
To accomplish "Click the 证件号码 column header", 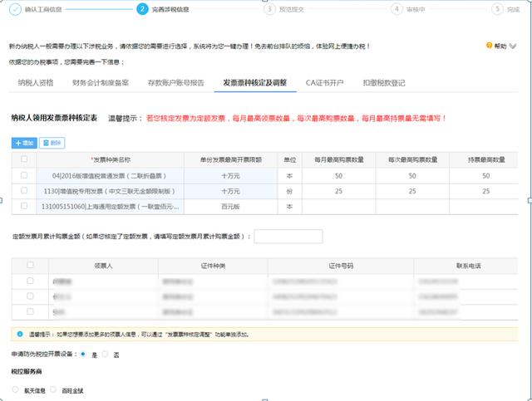I will [x=341, y=266].
